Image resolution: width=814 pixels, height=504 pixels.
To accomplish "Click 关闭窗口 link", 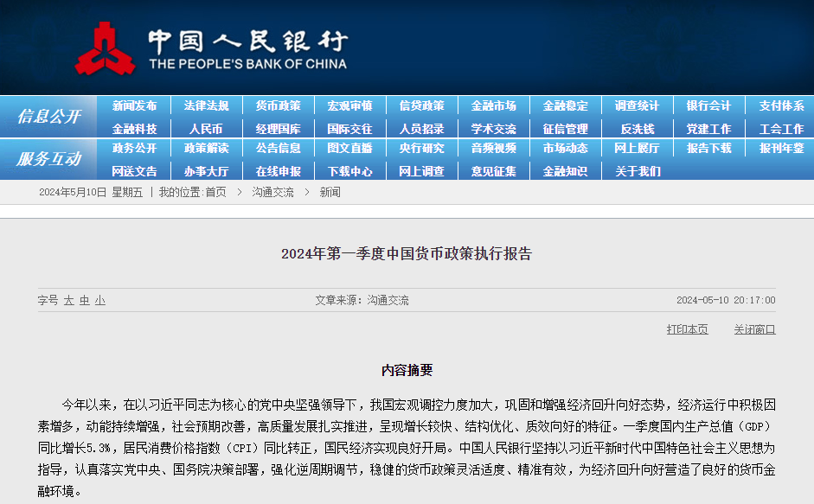I will (755, 329).
